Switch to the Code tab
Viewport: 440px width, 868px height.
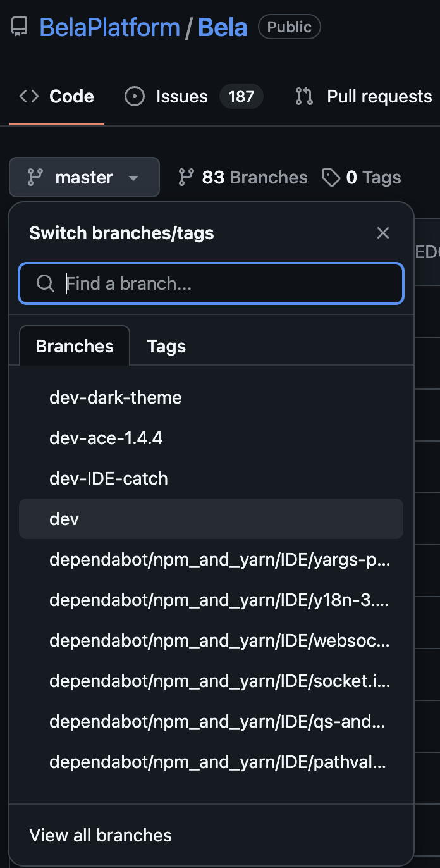(x=56, y=97)
